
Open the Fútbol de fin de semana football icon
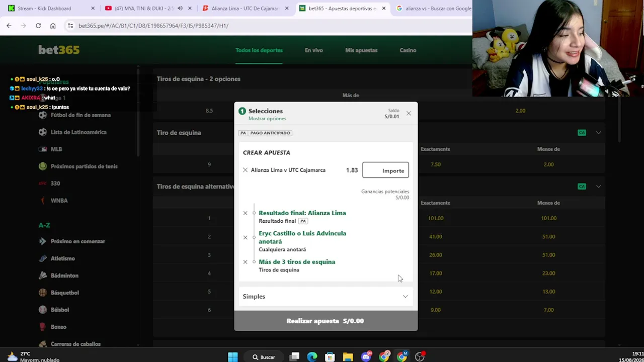tap(43, 115)
